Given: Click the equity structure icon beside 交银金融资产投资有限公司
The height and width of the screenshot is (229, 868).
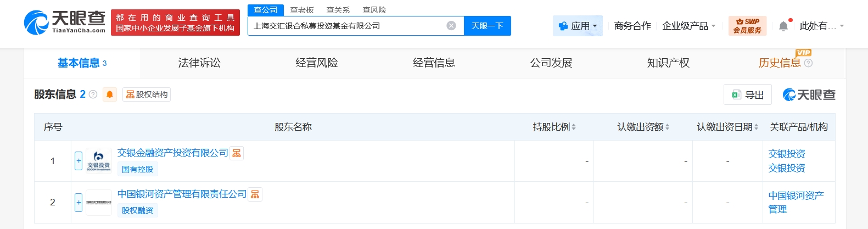Looking at the screenshot, I should [237, 153].
